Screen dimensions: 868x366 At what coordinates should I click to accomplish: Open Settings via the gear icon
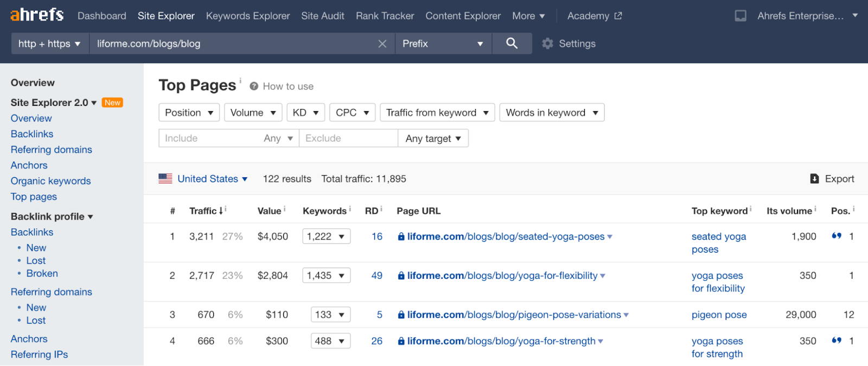[547, 43]
